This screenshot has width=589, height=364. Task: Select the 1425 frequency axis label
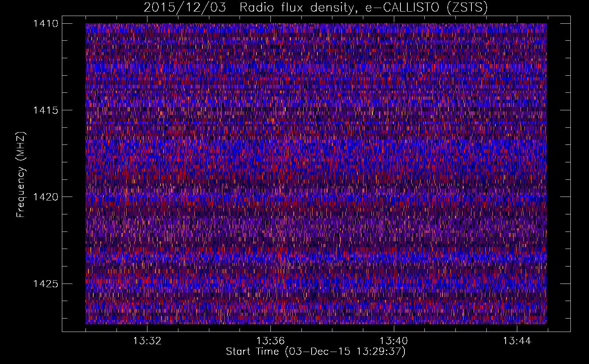tap(46, 284)
